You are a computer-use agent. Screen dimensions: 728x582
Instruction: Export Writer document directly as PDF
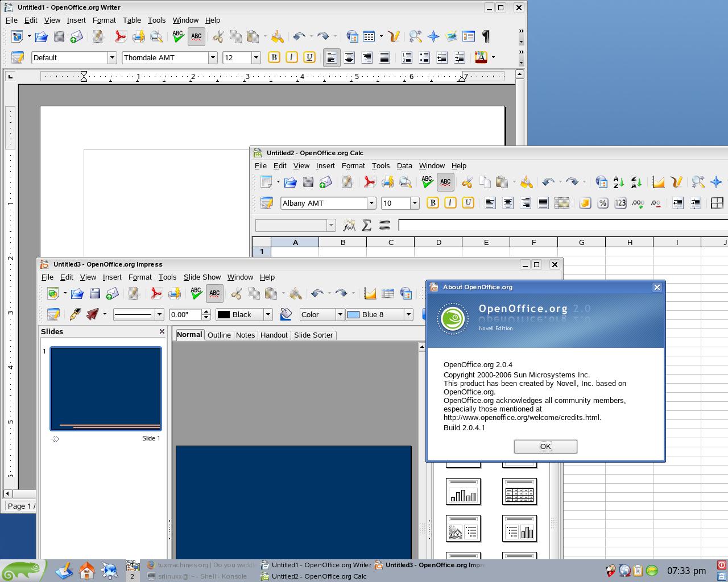(120, 37)
